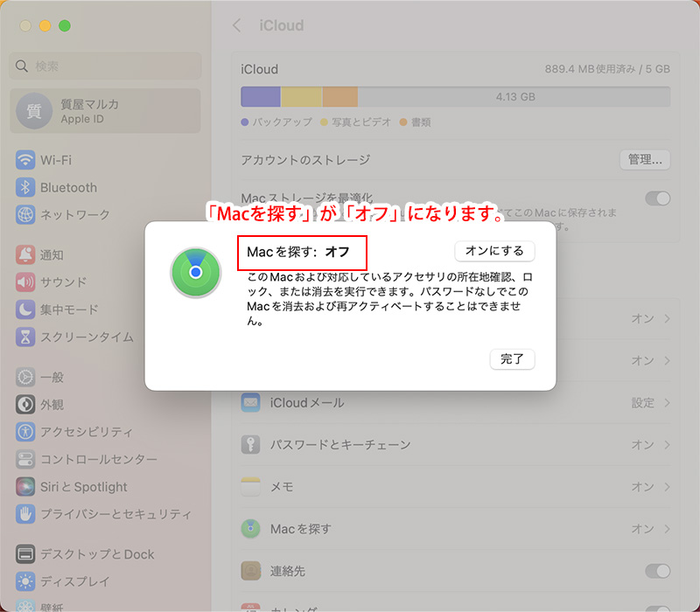Click the オンにする button

point(494,251)
